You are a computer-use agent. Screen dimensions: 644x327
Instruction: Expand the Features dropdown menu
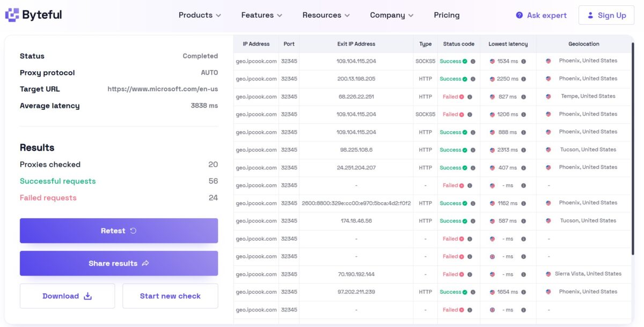262,15
